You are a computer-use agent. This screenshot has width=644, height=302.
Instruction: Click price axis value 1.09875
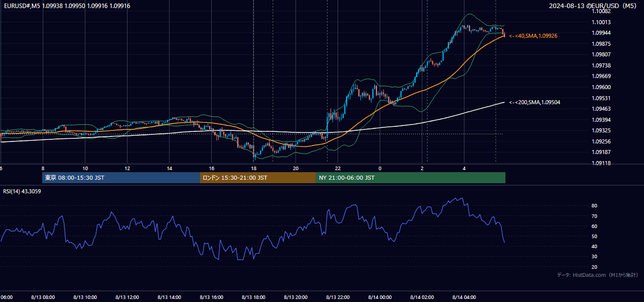[x=601, y=44]
